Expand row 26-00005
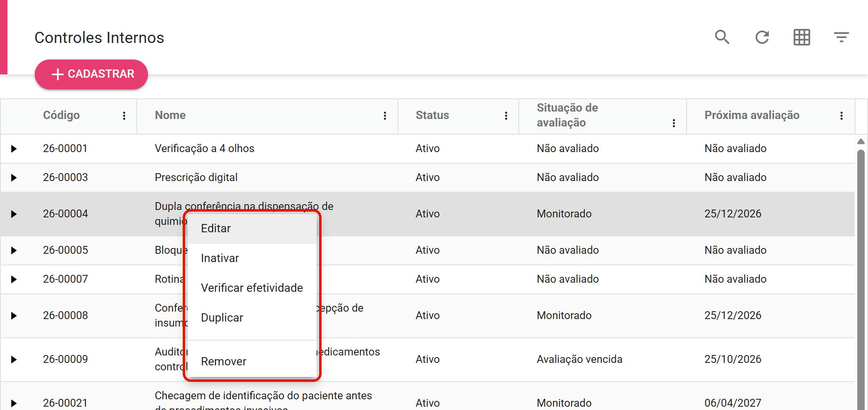868x410 pixels. [14, 250]
